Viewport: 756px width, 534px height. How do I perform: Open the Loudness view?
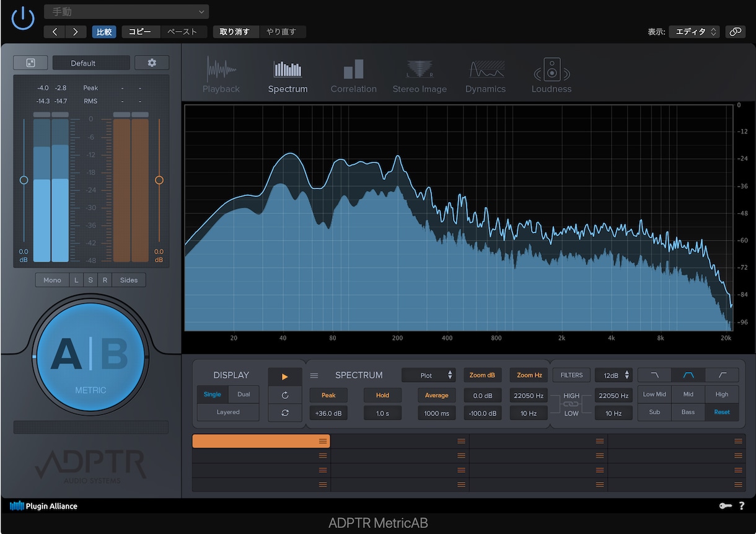point(552,75)
